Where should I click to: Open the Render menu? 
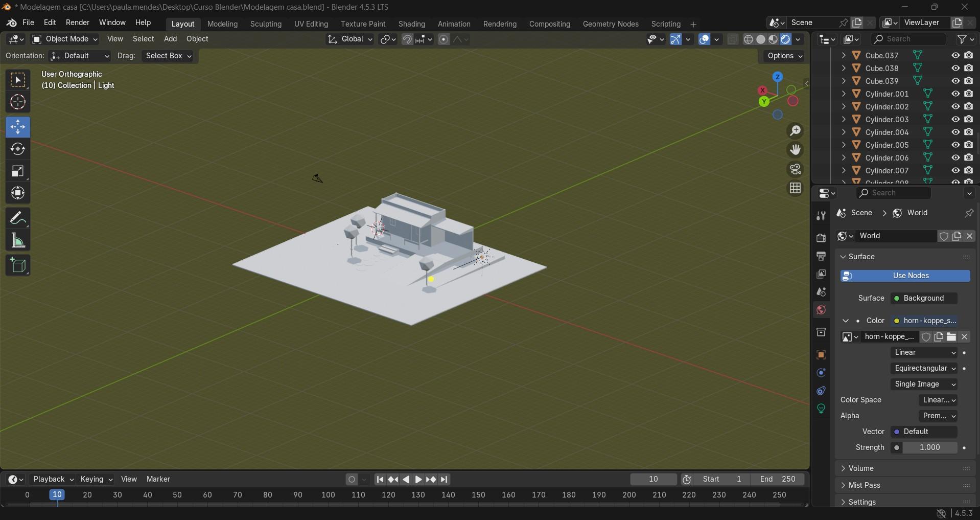pyautogui.click(x=78, y=22)
